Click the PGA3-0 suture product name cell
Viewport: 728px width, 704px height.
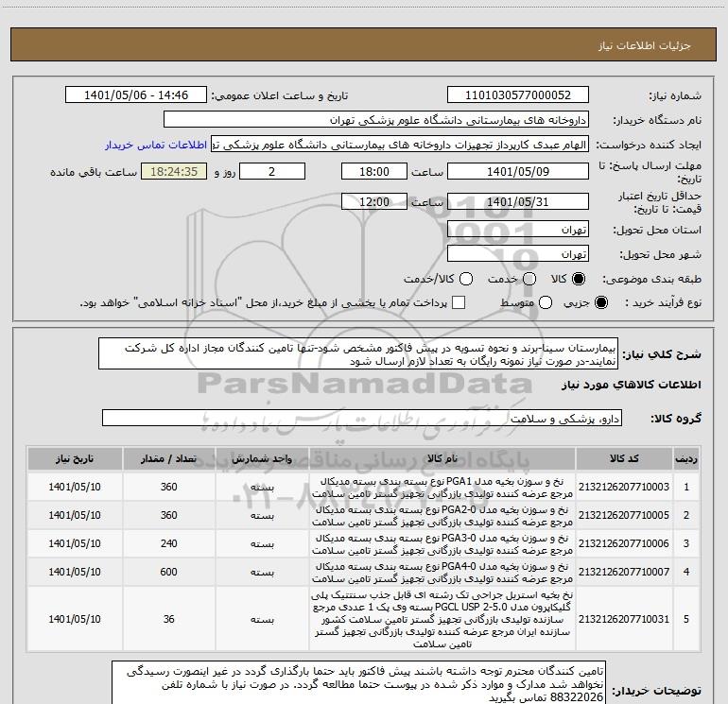point(442,543)
